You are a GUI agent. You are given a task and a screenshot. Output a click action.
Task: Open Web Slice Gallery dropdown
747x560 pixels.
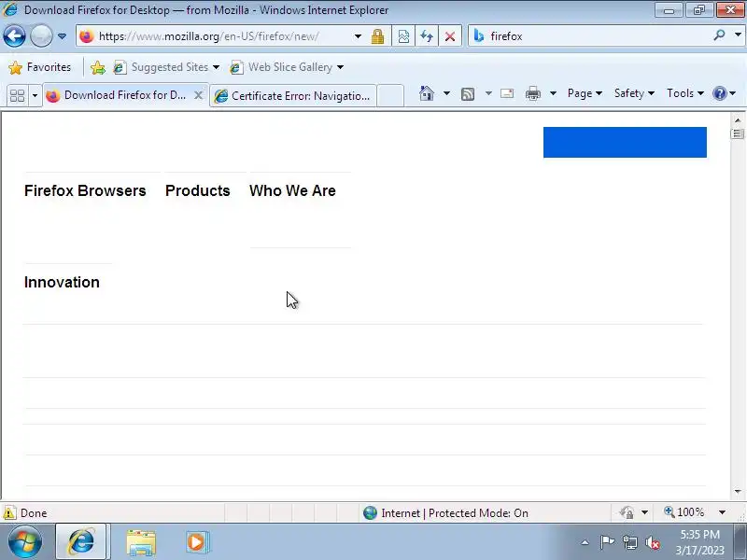click(287, 67)
